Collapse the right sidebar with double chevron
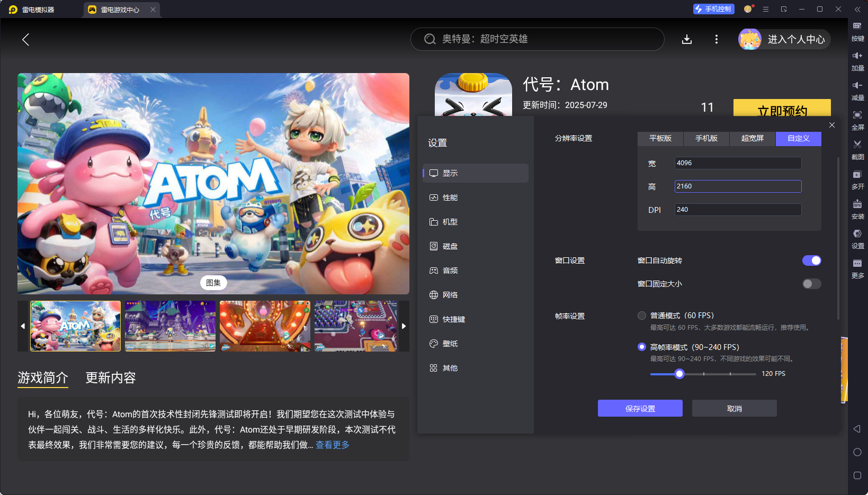Screen dimensions: 868x495 point(857,9)
